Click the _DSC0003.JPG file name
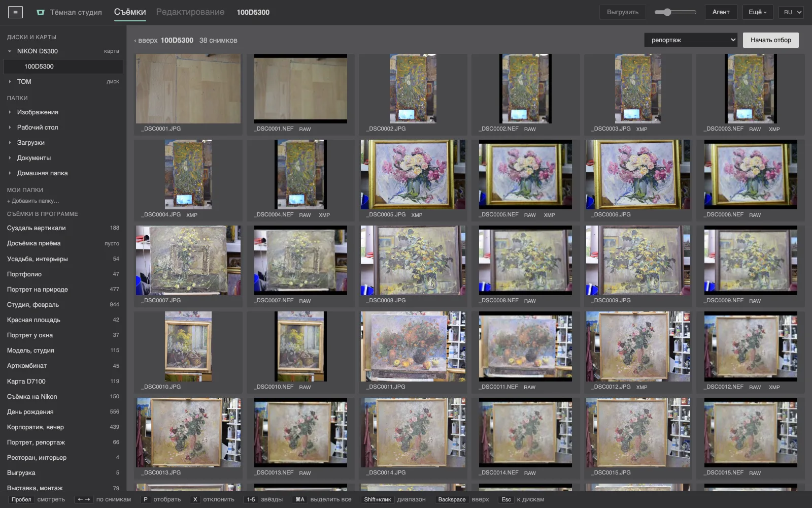Viewport: 812px width, 508px height. (x=611, y=129)
